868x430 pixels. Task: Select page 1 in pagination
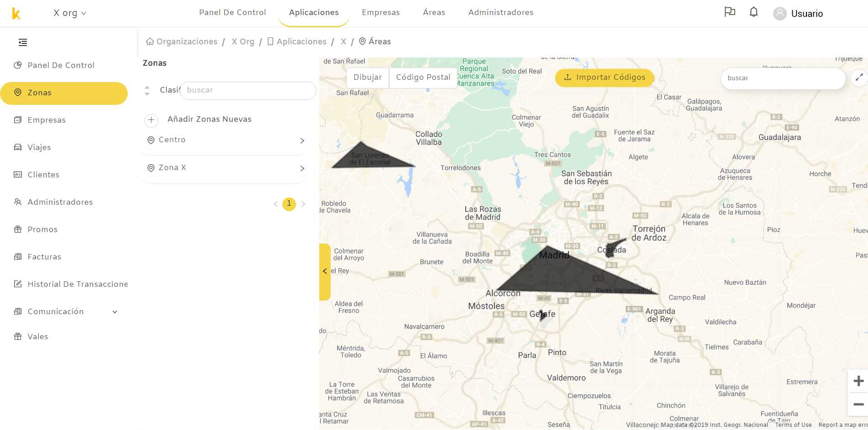pos(289,204)
